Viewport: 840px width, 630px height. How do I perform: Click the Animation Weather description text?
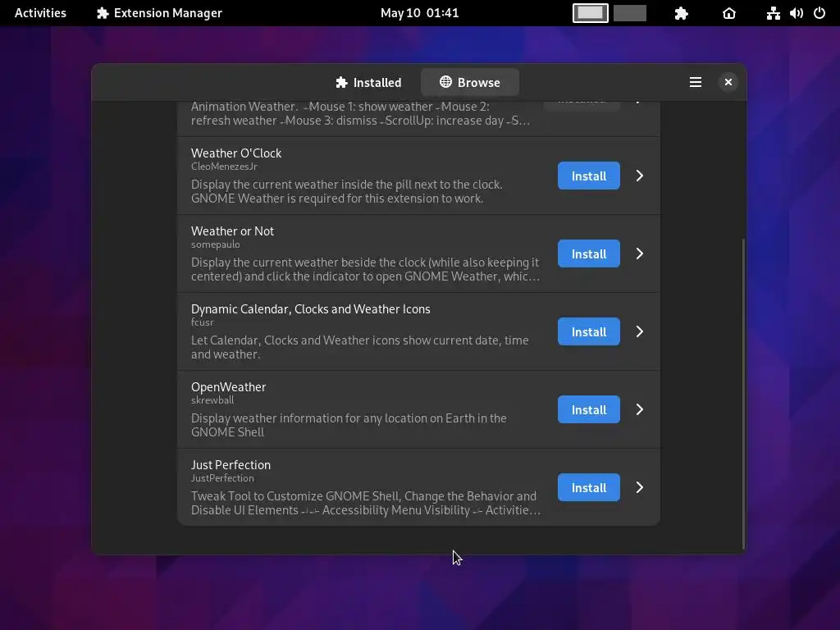click(x=361, y=113)
